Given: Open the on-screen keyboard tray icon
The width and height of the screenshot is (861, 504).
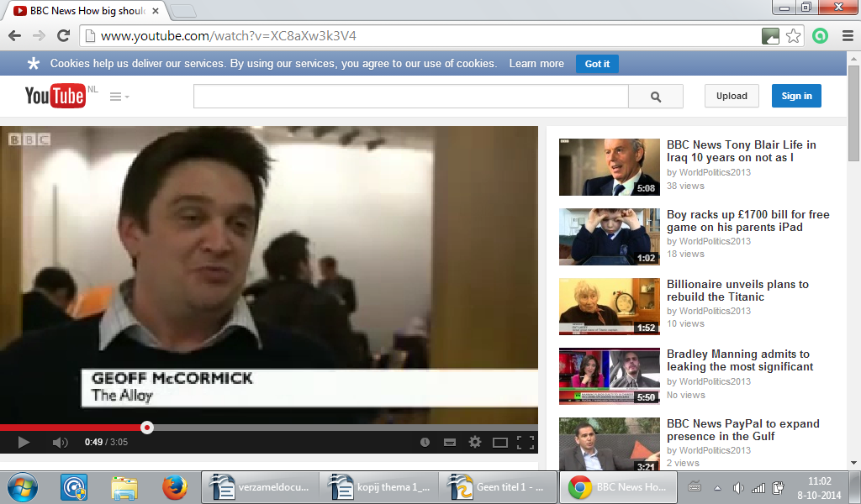Looking at the screenshot, I should [695, 487].
